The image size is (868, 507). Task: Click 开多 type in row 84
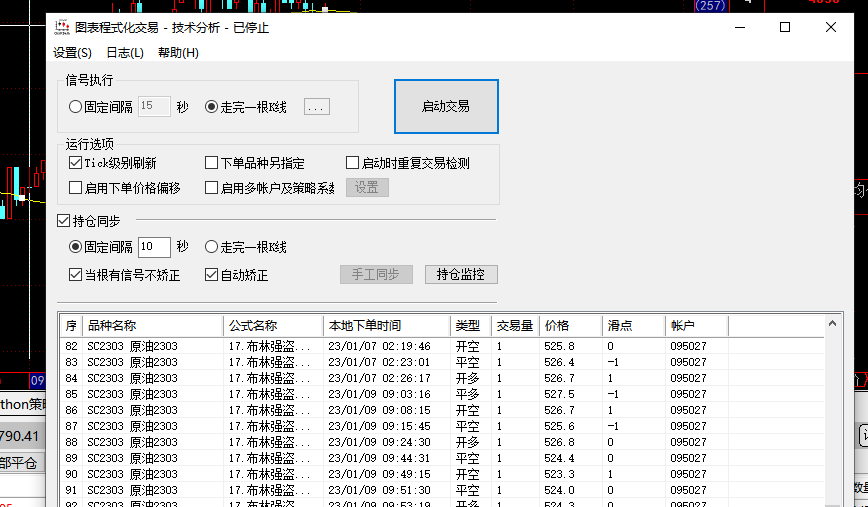click(x=467, y=378)
